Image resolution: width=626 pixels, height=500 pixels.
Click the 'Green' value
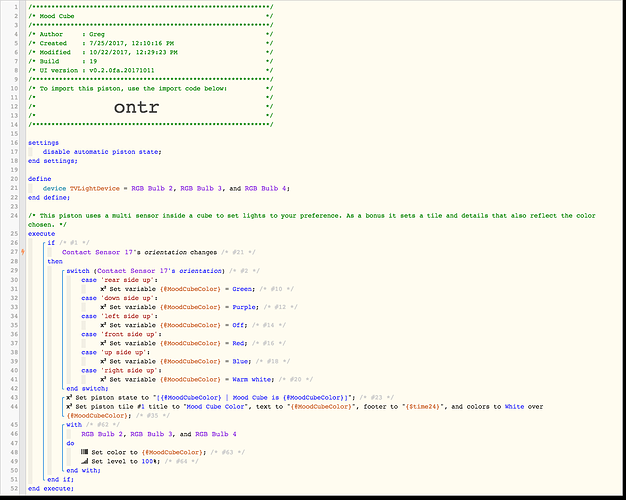click(242, 289)
